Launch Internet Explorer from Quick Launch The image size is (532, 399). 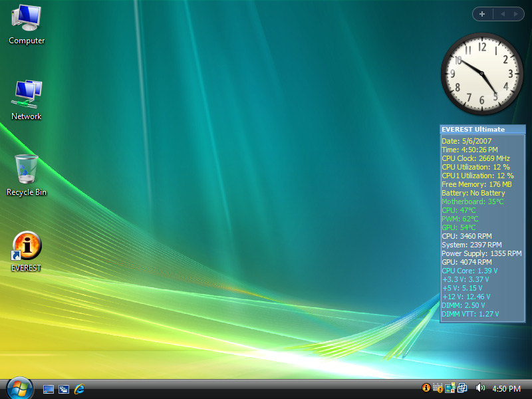click(80, 388)
